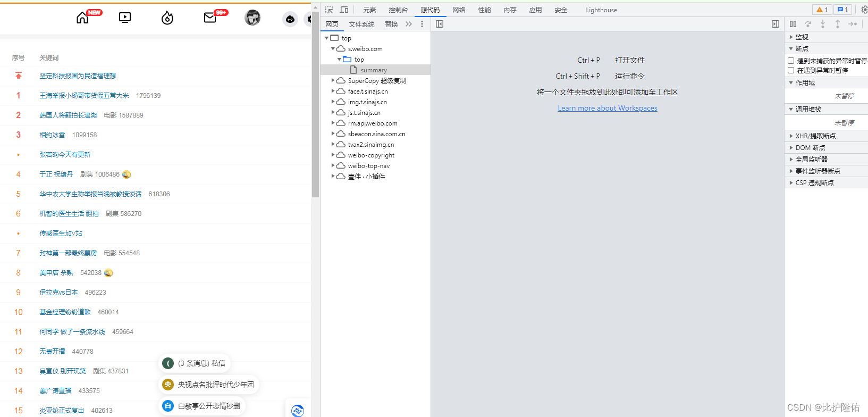Viewport: 868px width, 417px height.
Task: Open the game controller icon
Action: [290, 19]
